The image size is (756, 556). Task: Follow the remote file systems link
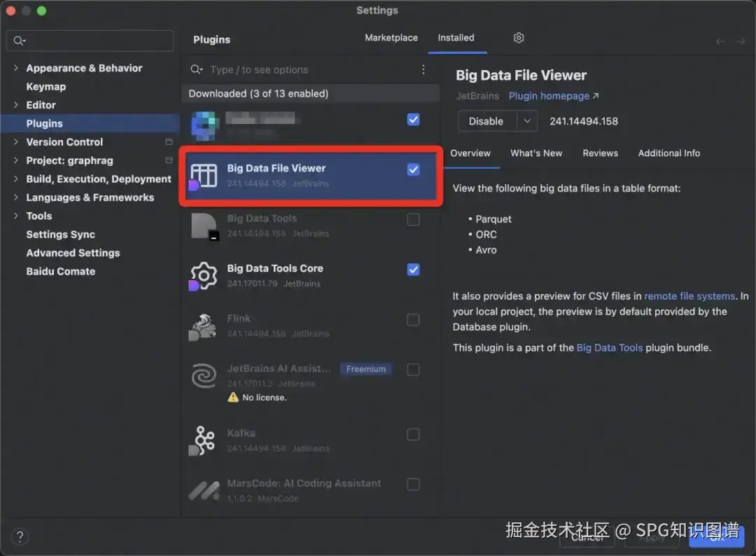pyautogui.click(x=689, y=296)
